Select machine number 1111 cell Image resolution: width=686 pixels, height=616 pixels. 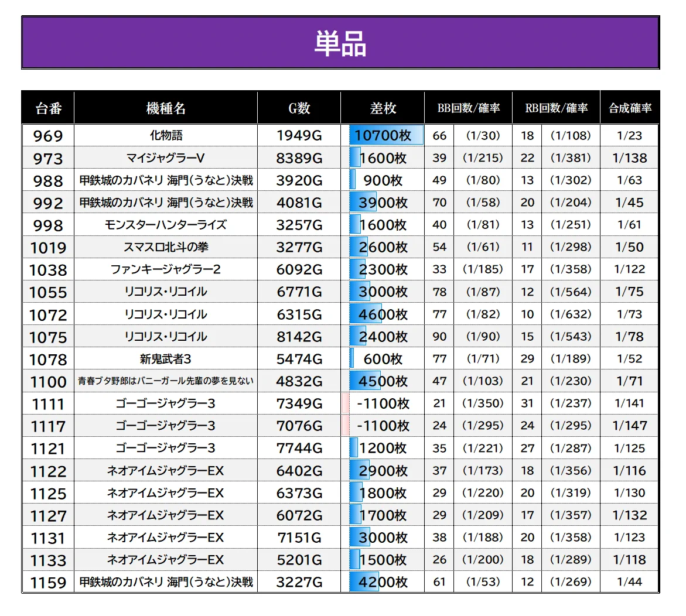tap(48, 404)
